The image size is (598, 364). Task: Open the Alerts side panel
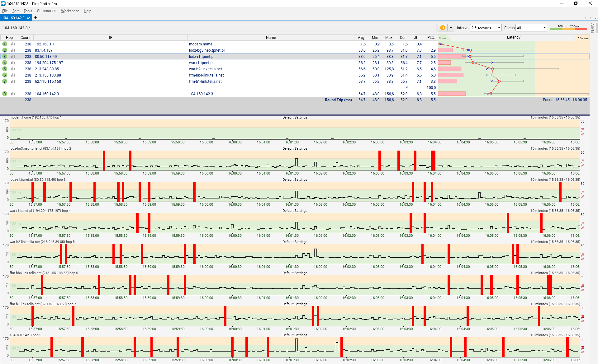click(x=592, y=28)
